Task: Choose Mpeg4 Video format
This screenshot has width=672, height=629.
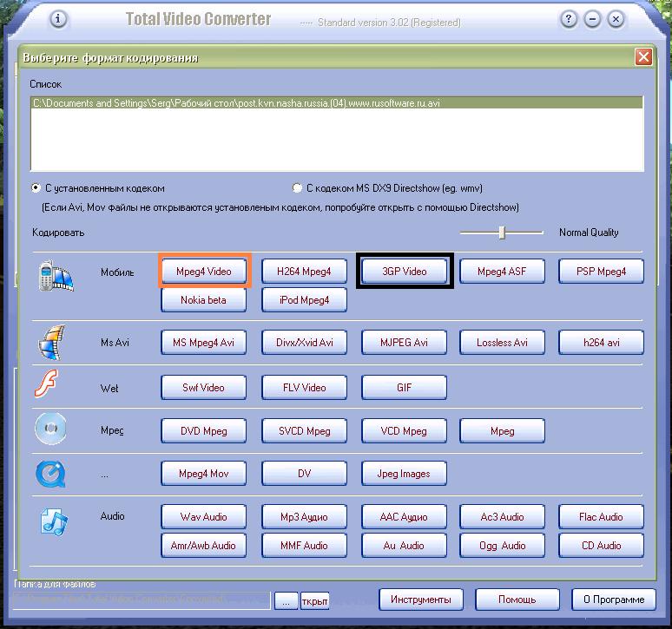Action: click(x=204, y=271)
